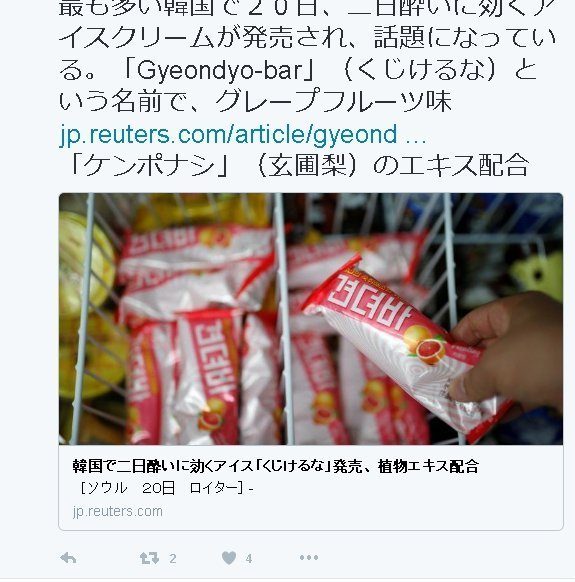Click the word Gyeondyo-bar in the tweet
The width and height of the screenshot is (575, 582).
pyautogui.click(x=220, y=70)
